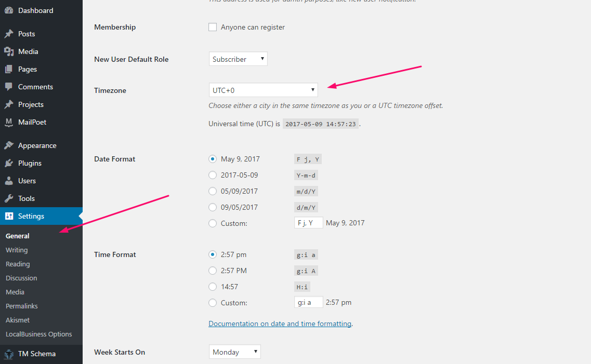Select the 14:57 time format
This screenshot has width=591, height=364.
click(213, 287)
